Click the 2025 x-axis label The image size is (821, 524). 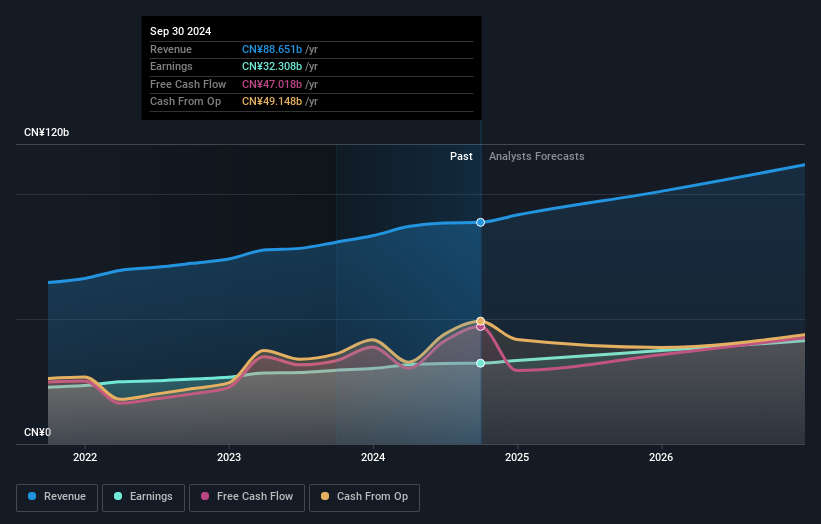click(x=517, y=458)
